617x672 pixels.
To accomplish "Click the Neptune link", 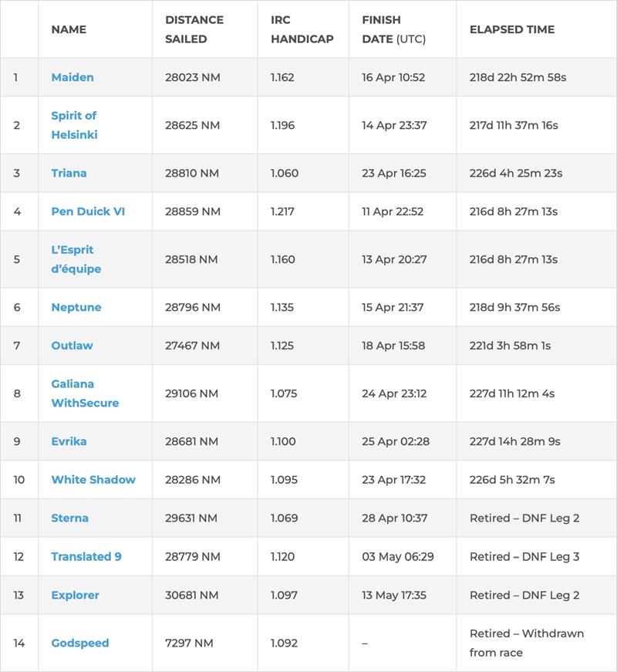I will click(76, 307).
